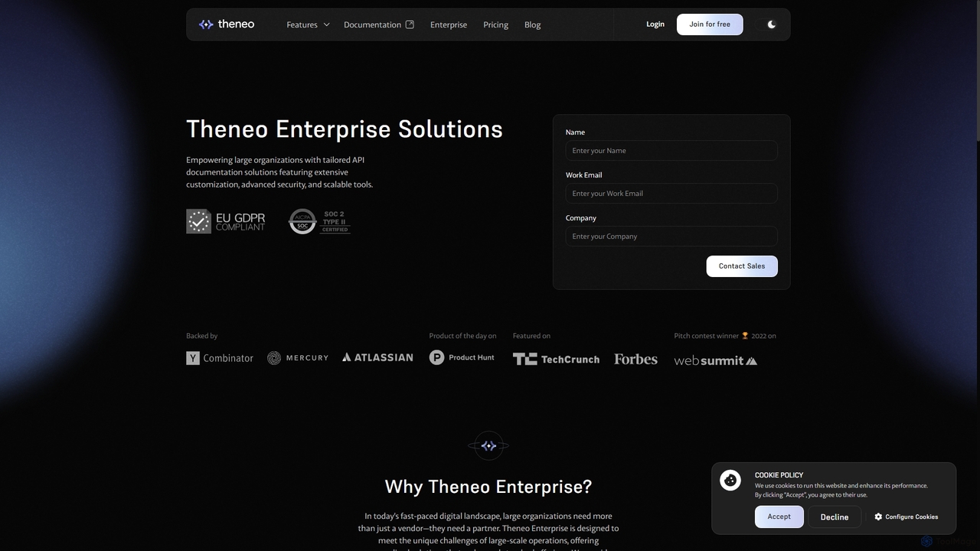Image resolution: width=980 pixels, height=551 pixels.
Task: Click the Join for free button
Action: click(x=710, y=24)
